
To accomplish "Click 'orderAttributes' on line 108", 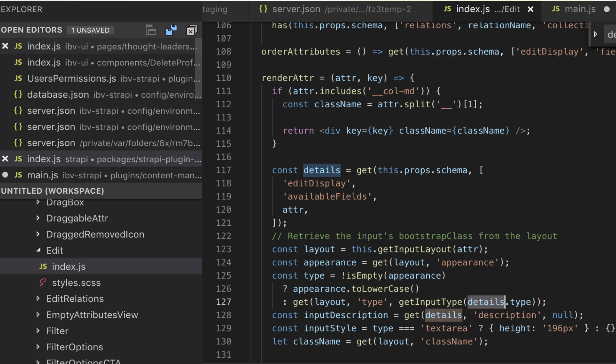I will click(301, 52).
